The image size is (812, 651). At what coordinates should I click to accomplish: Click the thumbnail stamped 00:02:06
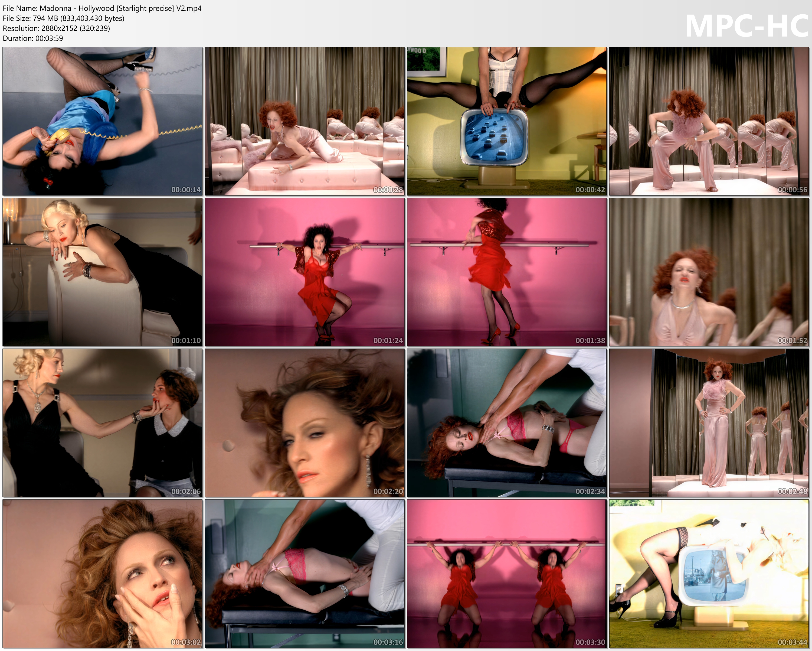click(102, 423)
